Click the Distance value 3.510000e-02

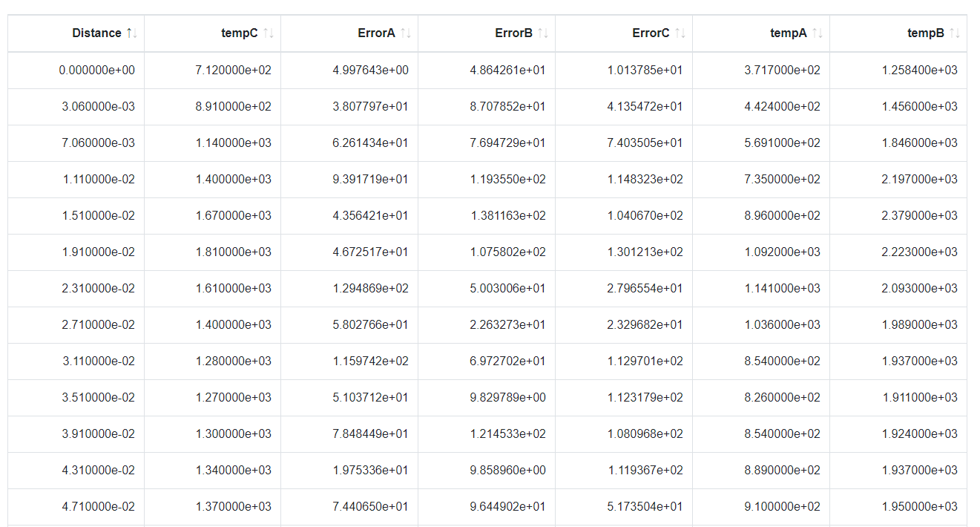[x=99, y=398]
